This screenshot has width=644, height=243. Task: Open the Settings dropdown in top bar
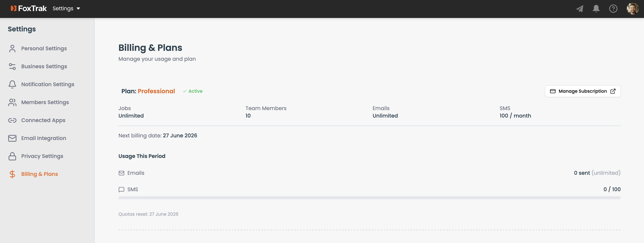[x=66, y=8]
